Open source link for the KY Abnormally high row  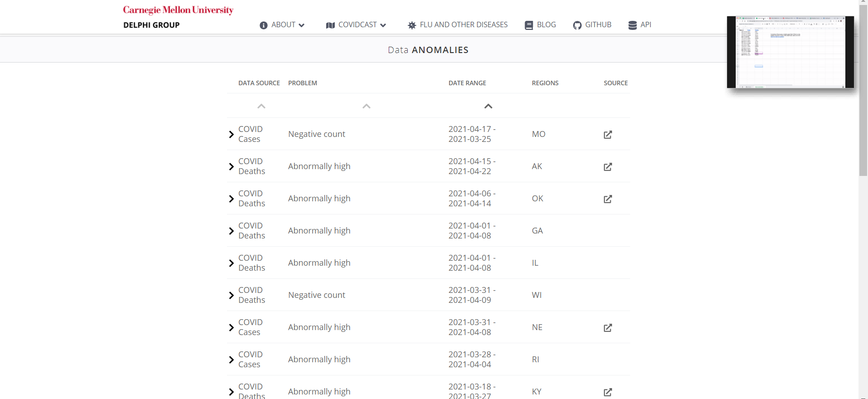[x=608, y=392]
